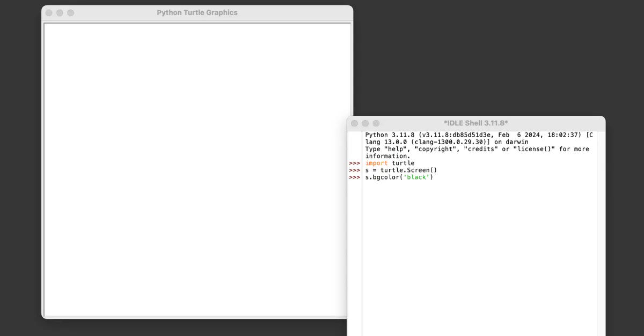Minimize the IDLE Shell window
Image resolution: width=644 pixels, height=336 pixels.
coord(365,123)
